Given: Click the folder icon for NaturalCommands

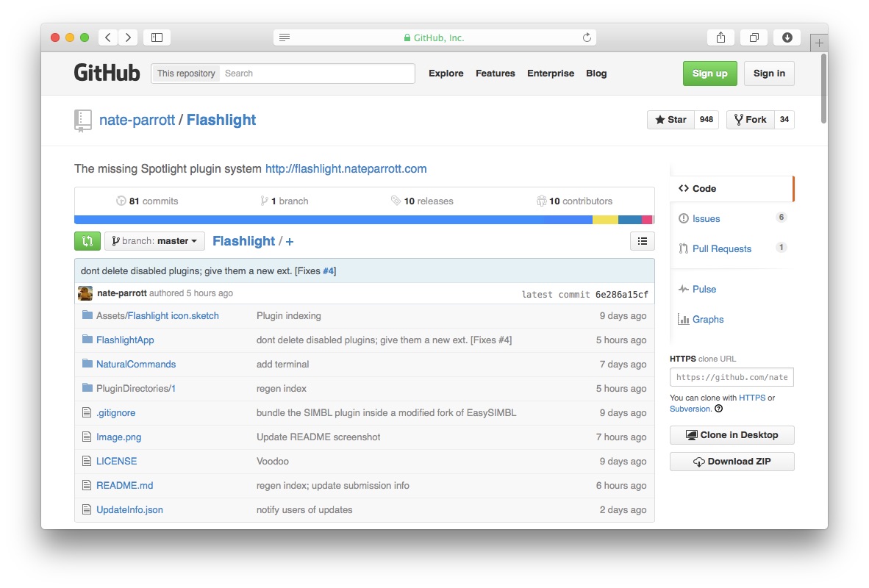Looking at the screenshot, I should [x=87, y=364].
